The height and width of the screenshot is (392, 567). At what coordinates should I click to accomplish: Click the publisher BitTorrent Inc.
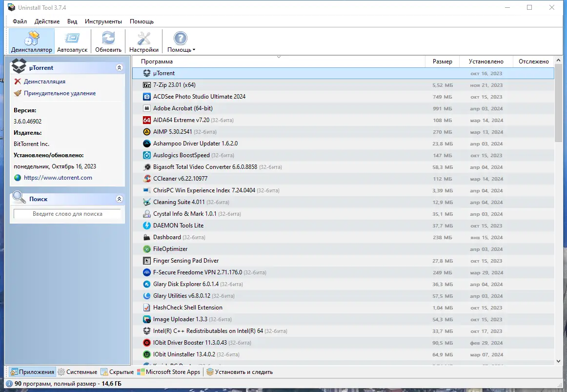(x=31, y=144)
